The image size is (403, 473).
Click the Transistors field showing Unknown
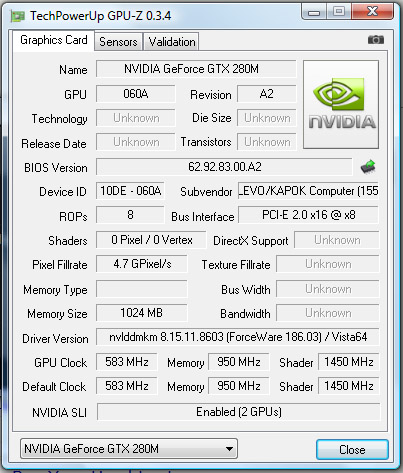tap(266, 142)
